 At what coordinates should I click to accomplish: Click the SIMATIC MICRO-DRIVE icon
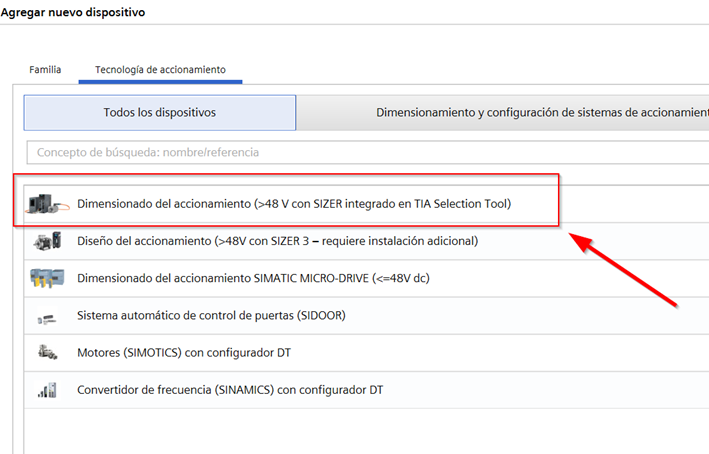pyautogui.click(x=48, y=278)
